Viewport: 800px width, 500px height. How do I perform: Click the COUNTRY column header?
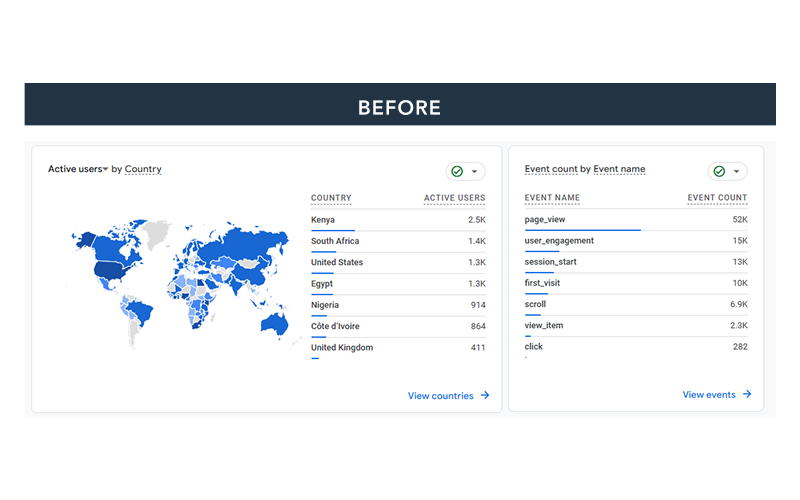coord(331,198)
